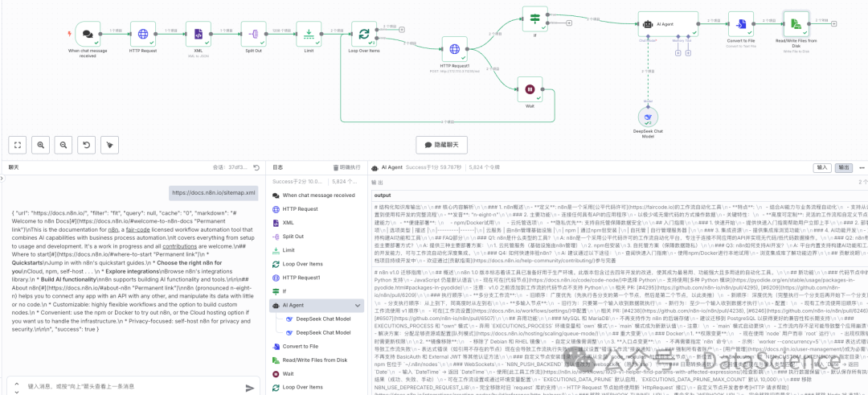Image resolution: width=868 pixels, height=395 pixels.
Task: Click the fit-to-view canvas control
Action: [x=18, y=145]
